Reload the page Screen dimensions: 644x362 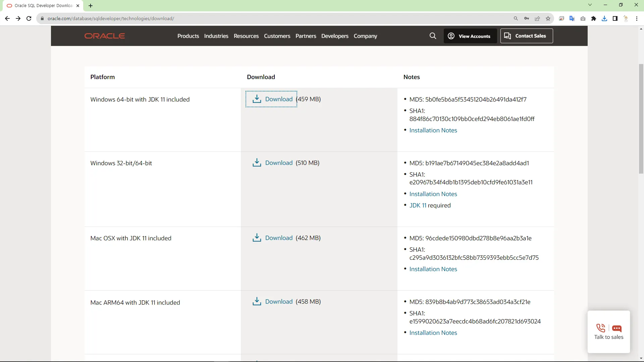(x=29, y=18)
